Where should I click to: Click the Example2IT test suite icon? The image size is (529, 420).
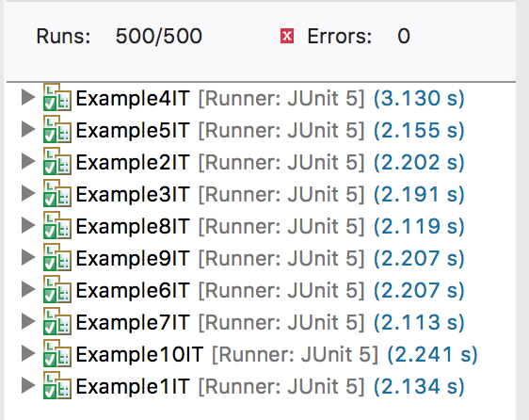(x=57, y=161)
